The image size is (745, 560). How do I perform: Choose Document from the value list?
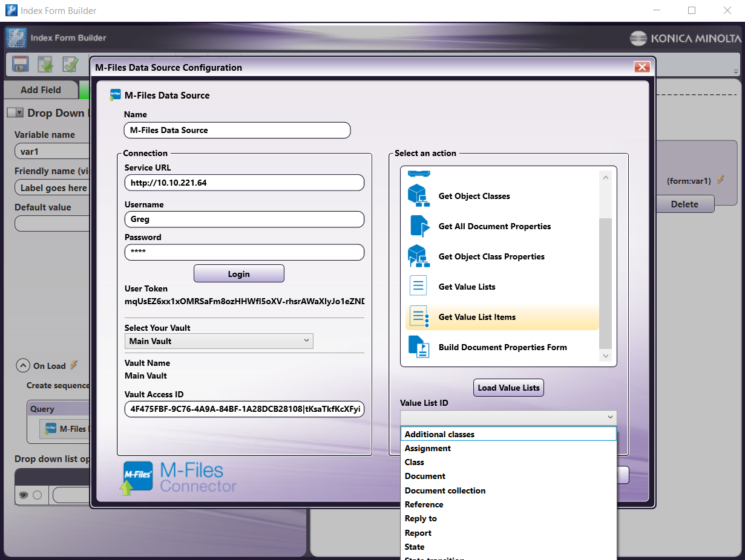508,476
